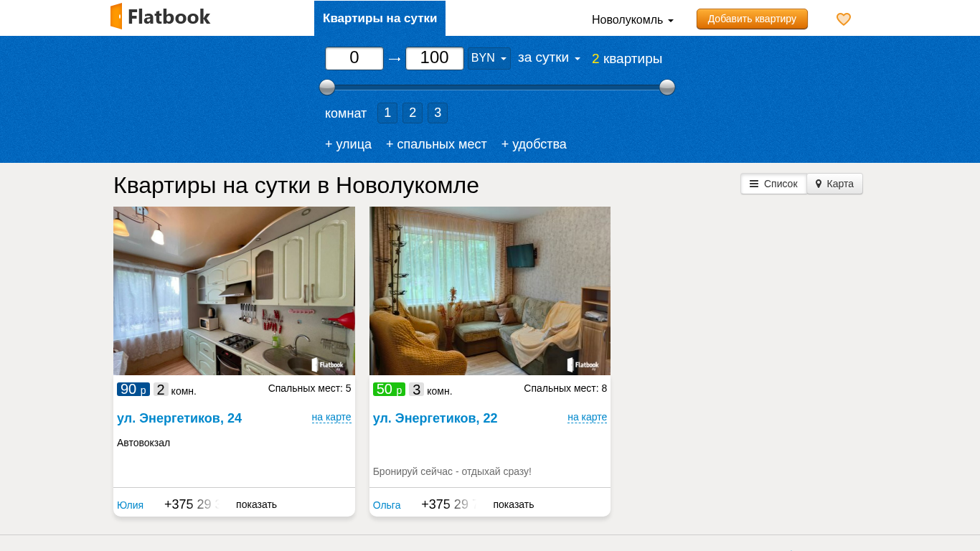Toggle the 1 room filter

click(387, 113)
